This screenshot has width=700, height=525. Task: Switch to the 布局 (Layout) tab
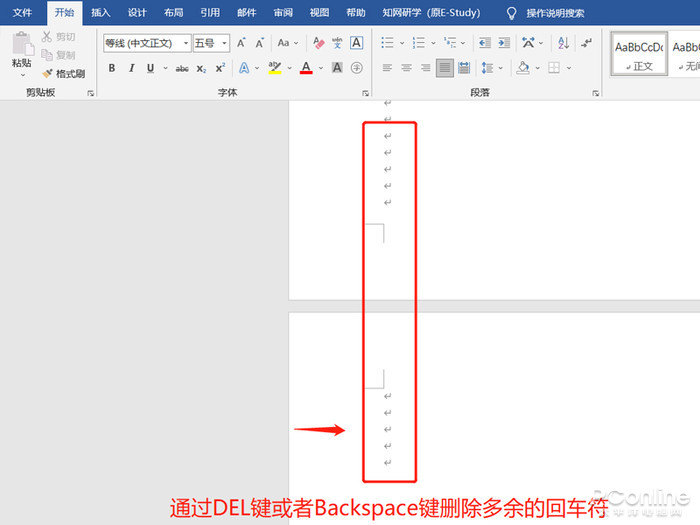point(173,13)
